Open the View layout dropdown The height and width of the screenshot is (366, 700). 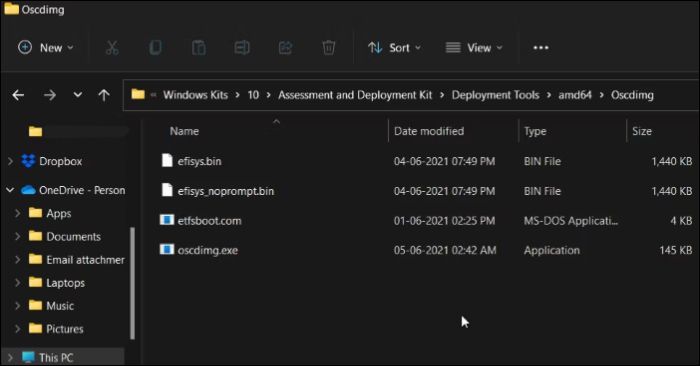click(x=474, y=48)
